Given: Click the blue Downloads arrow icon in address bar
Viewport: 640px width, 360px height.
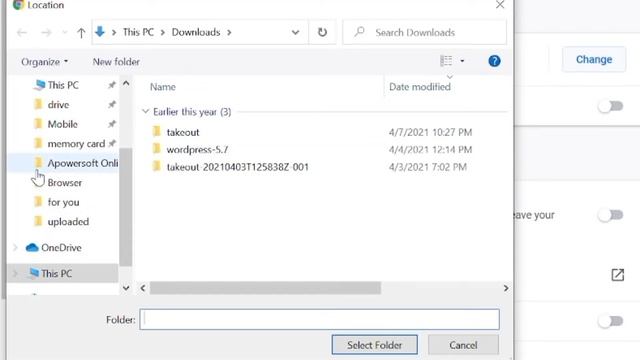Looking at the screenshot, I should pyautogui.click(x=100, y=31).
